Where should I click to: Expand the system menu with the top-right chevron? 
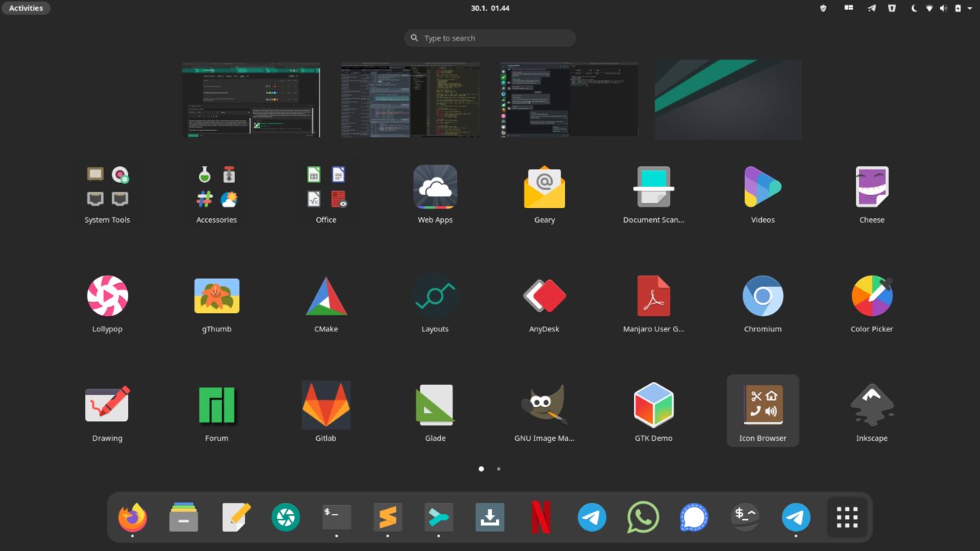coord(969,8)
